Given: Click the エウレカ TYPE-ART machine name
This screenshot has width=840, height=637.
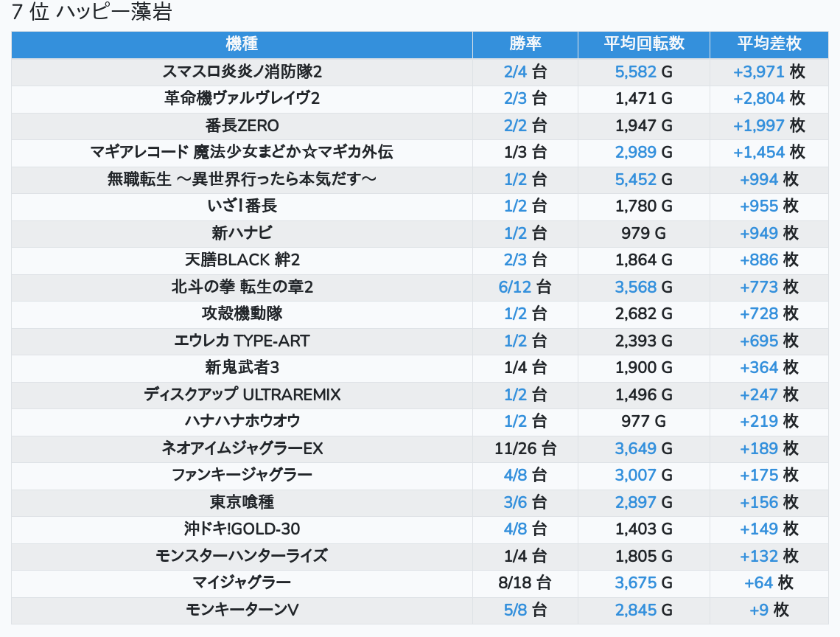Looking at the screenshot, I should [242, 341].
